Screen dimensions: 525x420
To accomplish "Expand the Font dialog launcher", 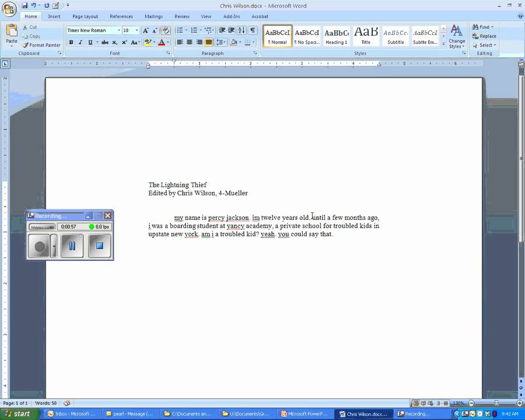I will coord(168,53).
